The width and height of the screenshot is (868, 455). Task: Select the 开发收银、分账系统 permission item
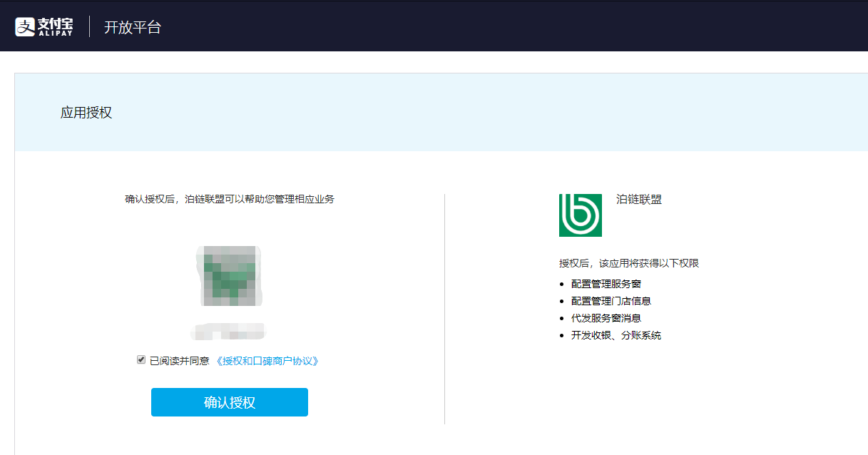[616, 335]
